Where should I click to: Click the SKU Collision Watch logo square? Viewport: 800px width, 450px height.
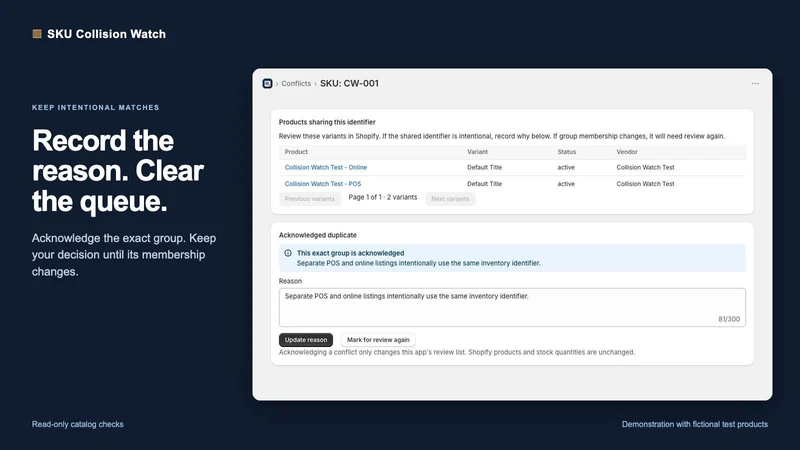point(37,34)
